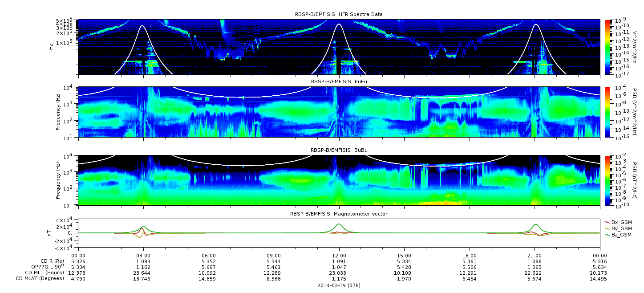Click the RBSP-B/EMFISIS EuEu title
This screenshot has height=293, width=644.
point(339,81)
